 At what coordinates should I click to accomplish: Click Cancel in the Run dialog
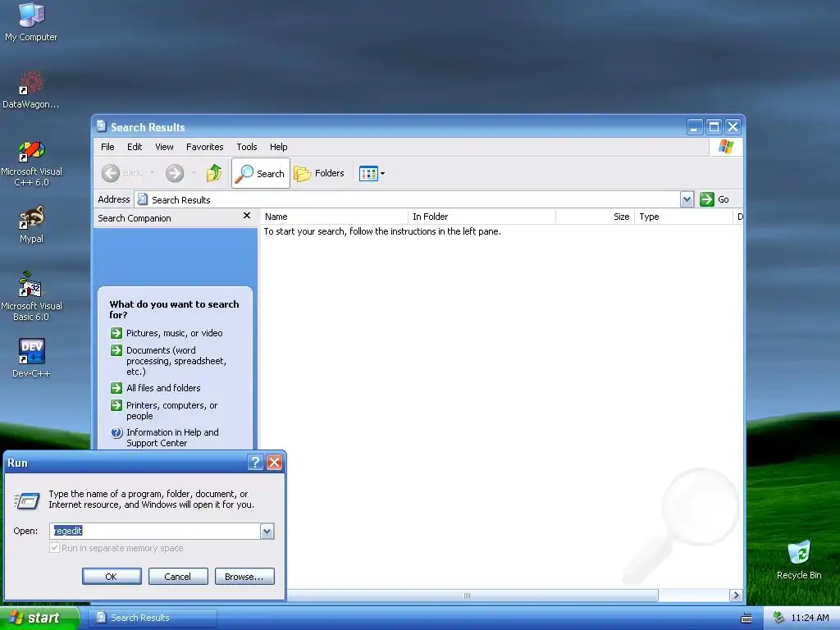[x=178, y=577]
